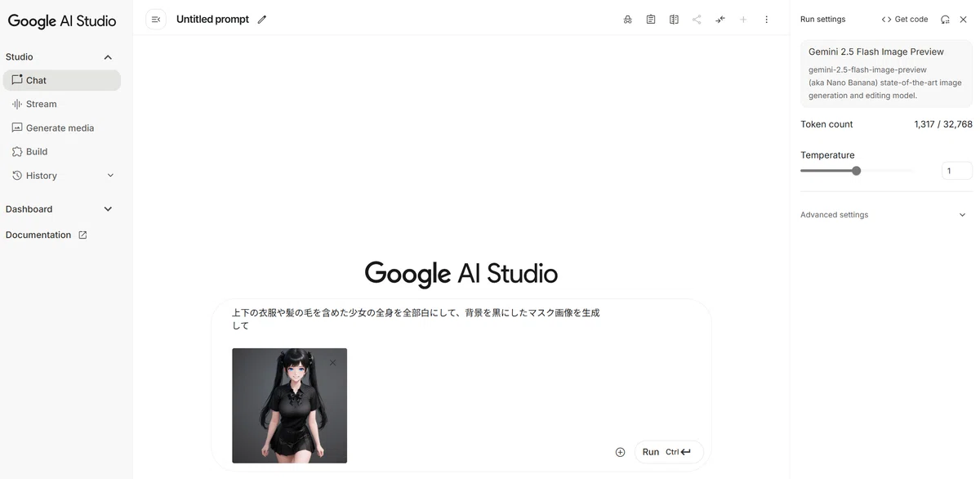Image resolution: width=980 pixels, height=479 pixels.
Task: Enable incognito temporary chat icon
Action: point(627,20)
